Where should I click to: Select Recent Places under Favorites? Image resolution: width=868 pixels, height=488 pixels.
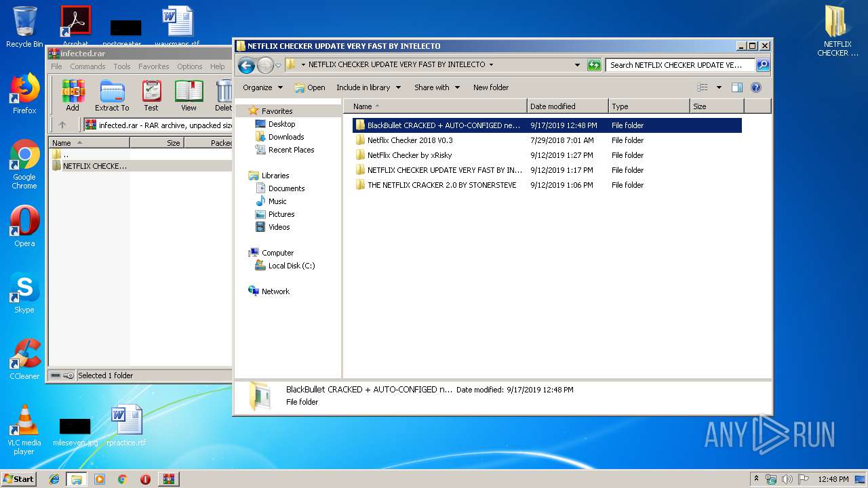point(284,150)
